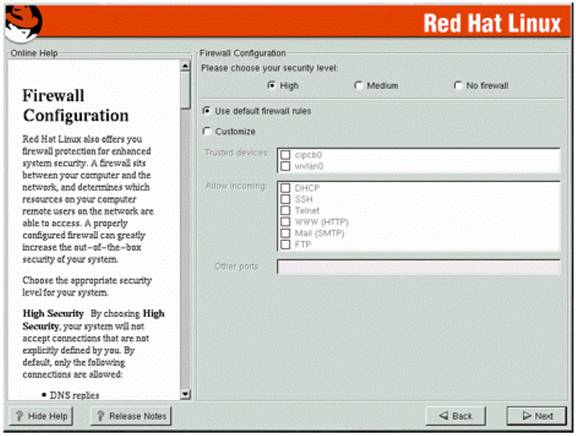Click the 'Trusted devices' label

236,152
